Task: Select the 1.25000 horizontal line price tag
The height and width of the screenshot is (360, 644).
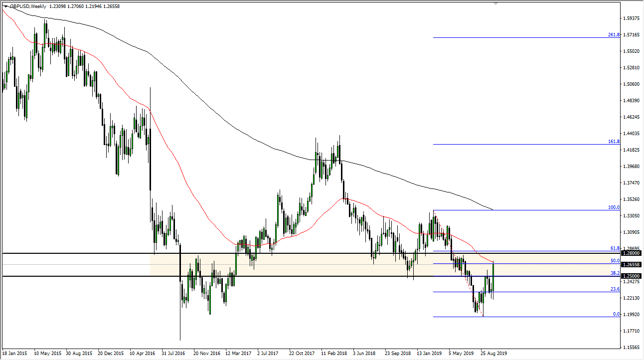Action: point(631,276)
